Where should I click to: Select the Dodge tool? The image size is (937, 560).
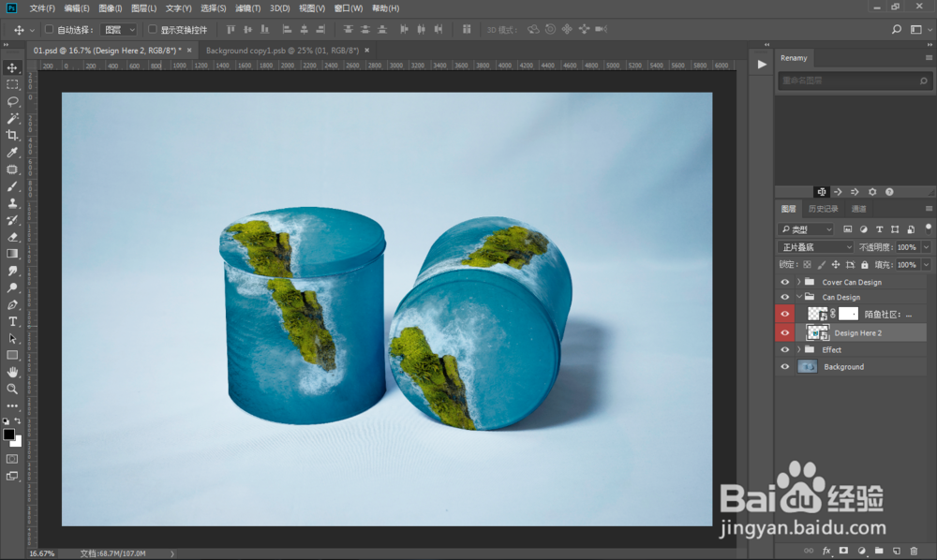click(12, 287)
